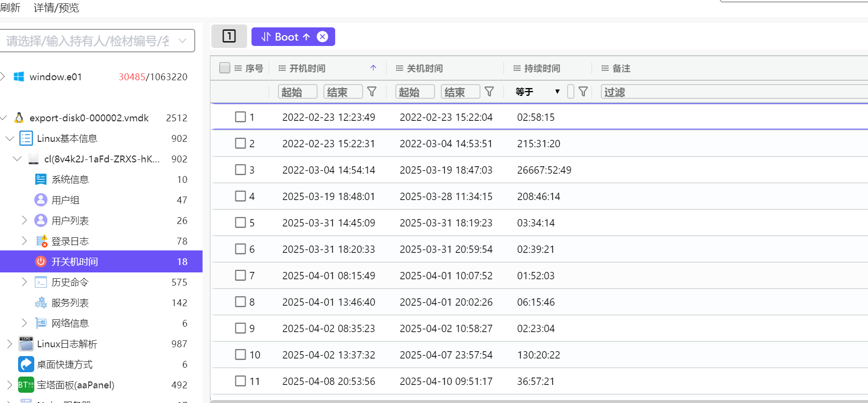Click the boot time 2025-04-08 20:53:56
This screenshot has height=403, width=868.
coord(329,381)
